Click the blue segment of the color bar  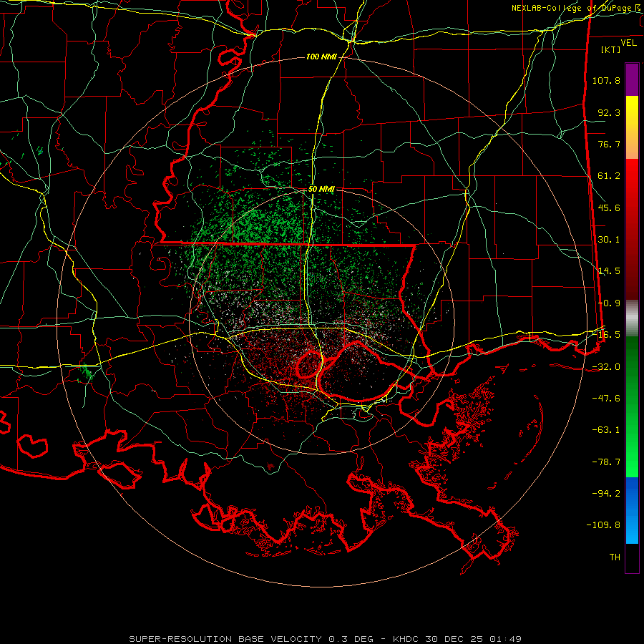click(x=632, y=510)
